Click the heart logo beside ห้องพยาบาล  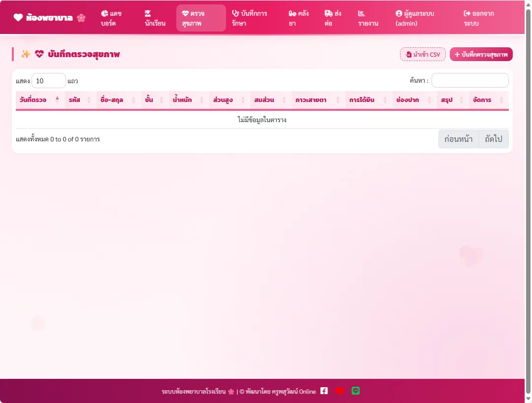pyautogui.click(x=18, y=17)
